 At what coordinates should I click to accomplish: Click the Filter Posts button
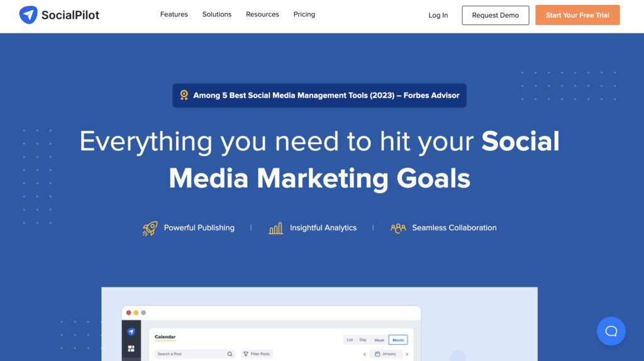pos(257,354)
